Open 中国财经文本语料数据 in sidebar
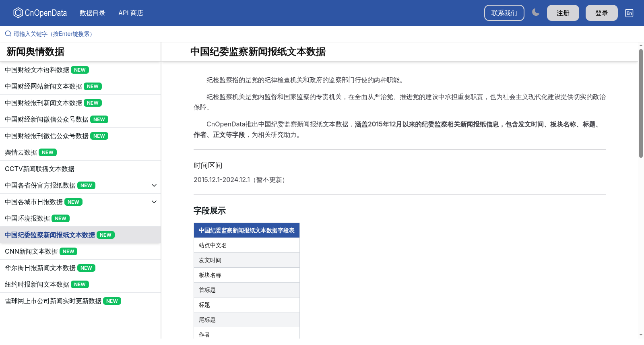 coord(80,70)
